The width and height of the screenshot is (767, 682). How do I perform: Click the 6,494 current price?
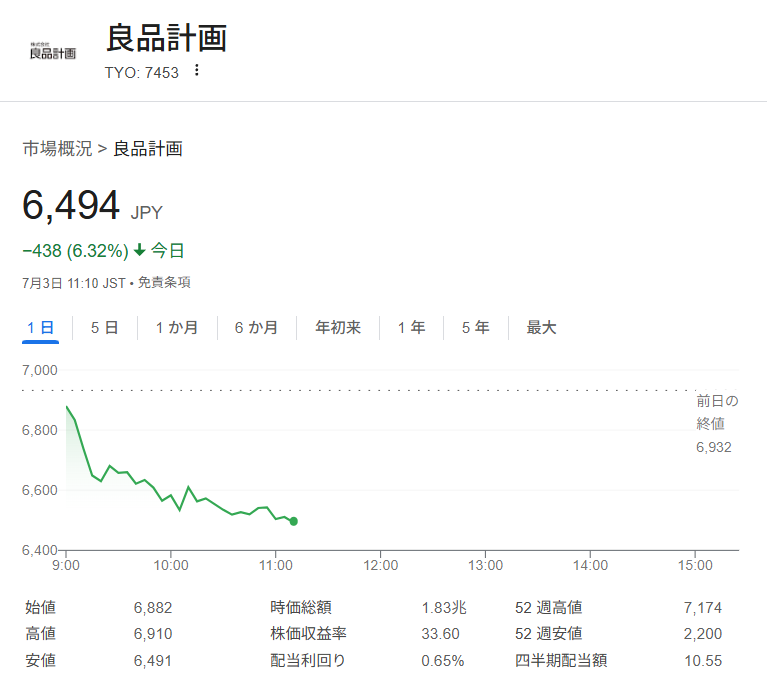(71, 205)
